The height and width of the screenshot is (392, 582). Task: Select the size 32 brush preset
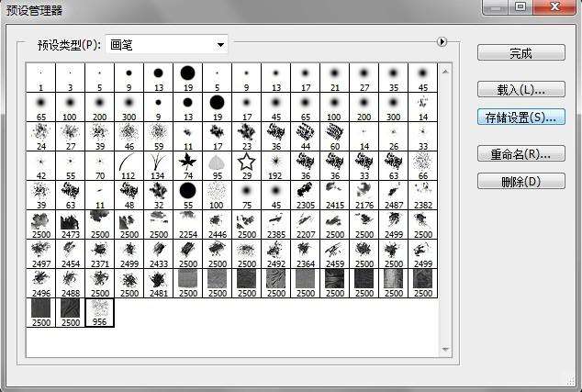click(159, 195)
